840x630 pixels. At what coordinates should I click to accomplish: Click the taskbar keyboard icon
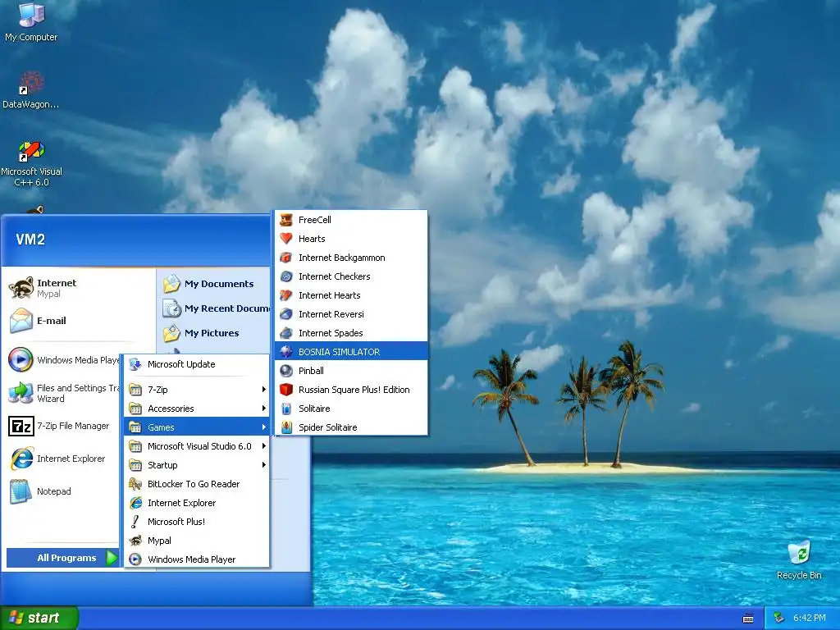click(x=748, y=619)
